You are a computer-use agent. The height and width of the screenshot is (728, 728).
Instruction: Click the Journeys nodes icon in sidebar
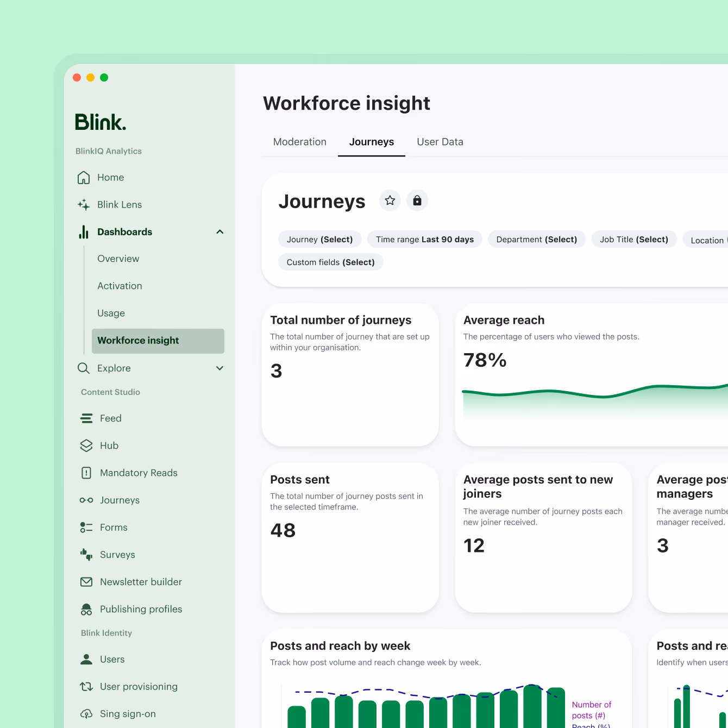tap(86, 500)
